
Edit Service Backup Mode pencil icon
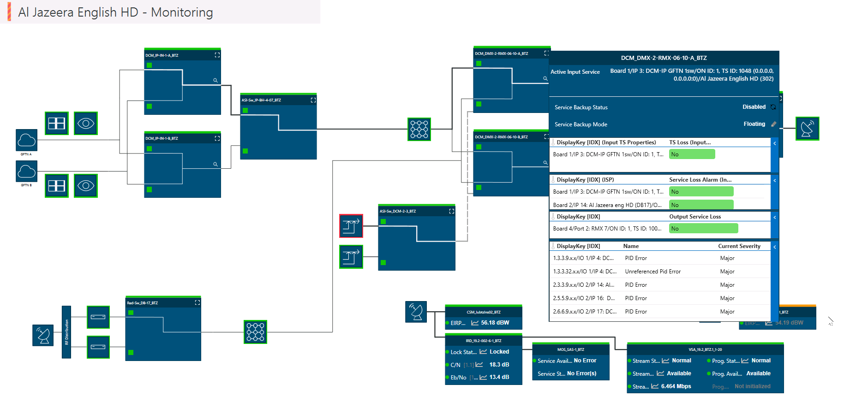click(774, 124)
